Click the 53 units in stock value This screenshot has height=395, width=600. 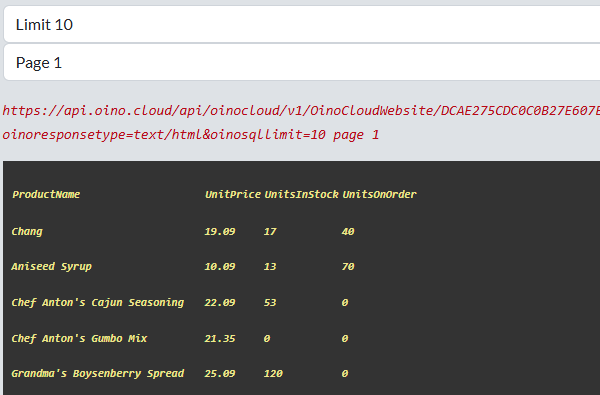(x=270, y=302)
